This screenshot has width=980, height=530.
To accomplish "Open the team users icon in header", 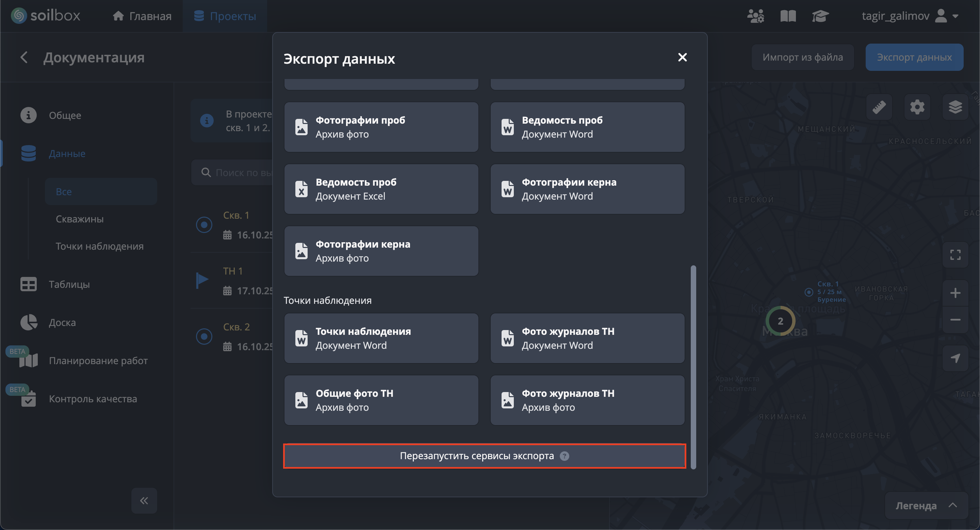I will 755,16.
